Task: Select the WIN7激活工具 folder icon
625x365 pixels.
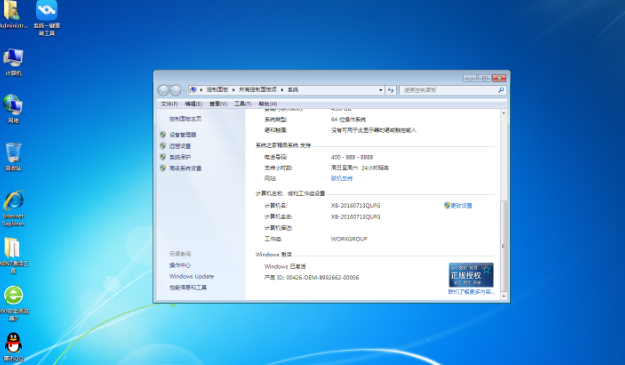Action: click(x=13, y=255)
